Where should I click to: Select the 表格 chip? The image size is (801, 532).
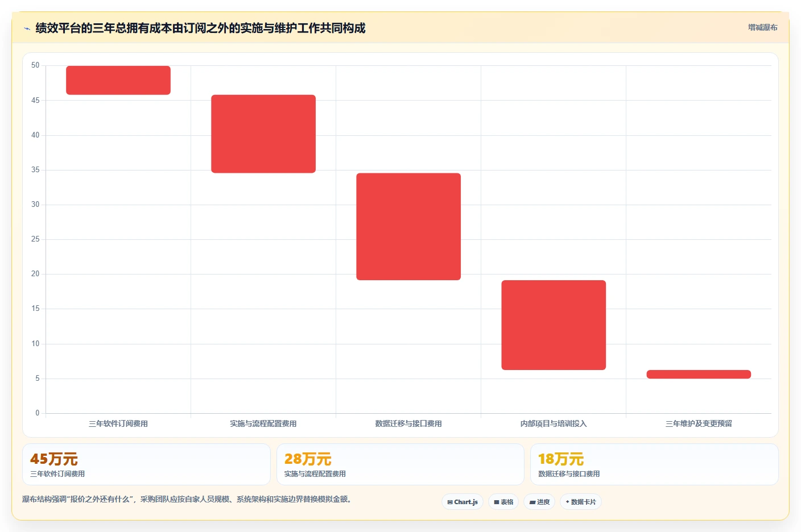(503, 502)
